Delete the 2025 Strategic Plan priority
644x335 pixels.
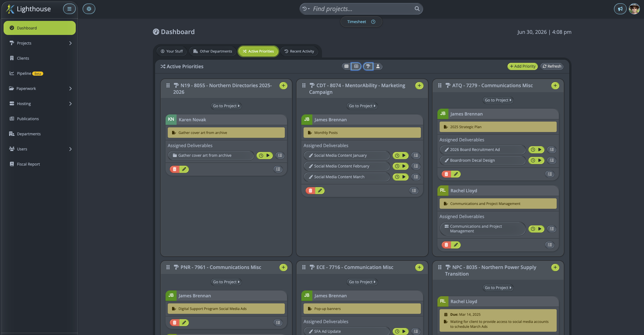[x=446, y=174]
